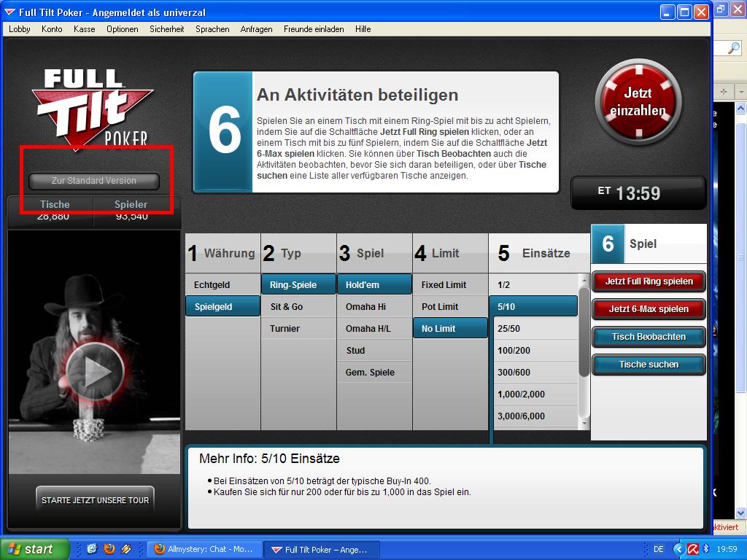Choose Ring-Spiele game type
This screenshot has height=560, width=747.
[298, 285]
